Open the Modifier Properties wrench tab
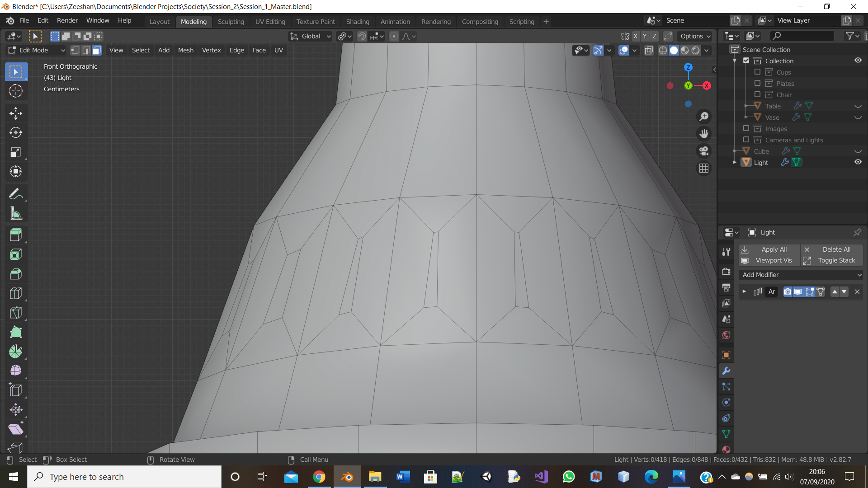The width and height of the screenshot is (868, 488). click(x=726, y=371)
